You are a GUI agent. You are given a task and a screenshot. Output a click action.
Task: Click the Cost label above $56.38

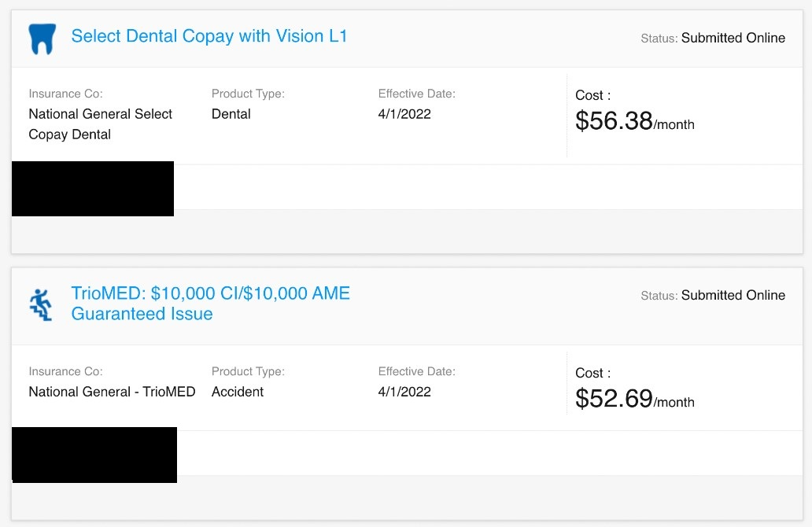592,95
